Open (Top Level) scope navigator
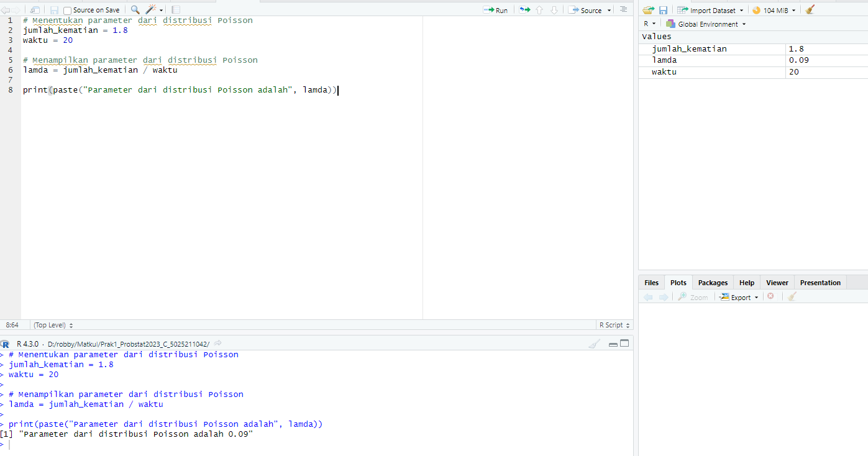868x456 pixels. point(53,325)
